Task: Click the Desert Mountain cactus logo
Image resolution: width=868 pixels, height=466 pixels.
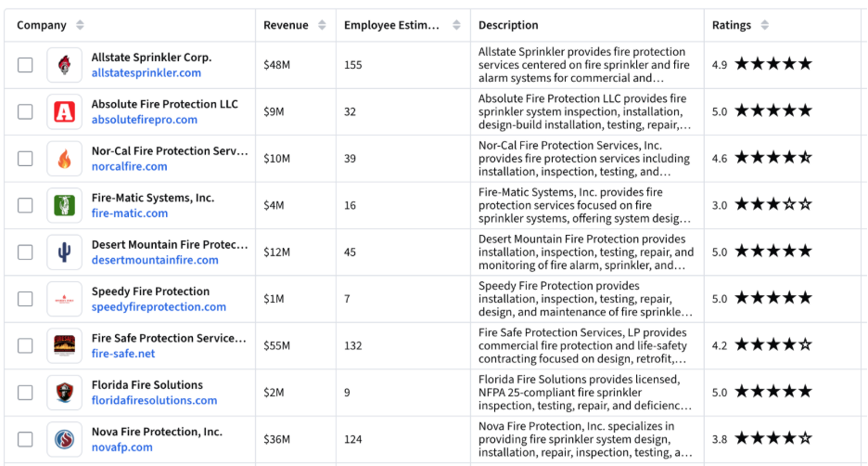Action: tap(65, 252)
